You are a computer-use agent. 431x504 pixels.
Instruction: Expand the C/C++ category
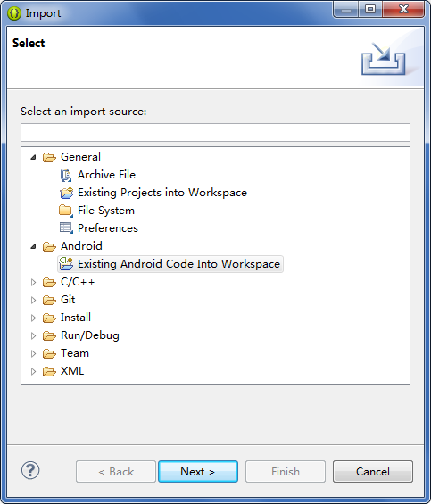pos(33,282)
